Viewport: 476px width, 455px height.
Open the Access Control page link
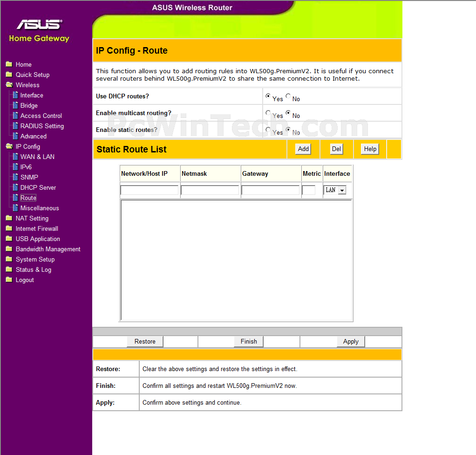[41, 116]
